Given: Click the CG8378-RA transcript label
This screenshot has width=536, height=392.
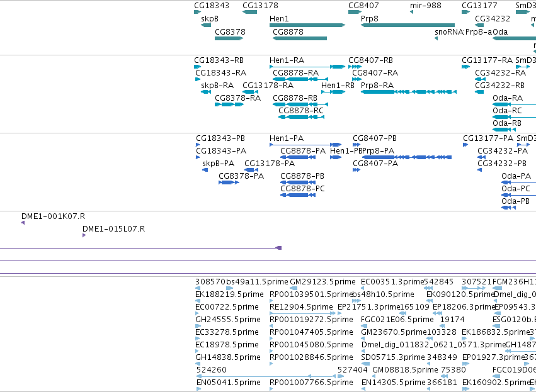Looking at the screenshot, I should coord(238,98).
